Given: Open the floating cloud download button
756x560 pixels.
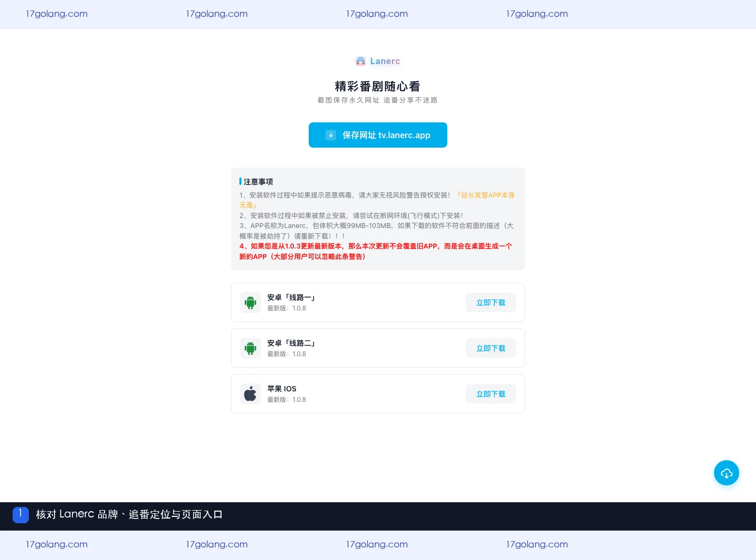Looking at the screenshot, I should 727,473.
